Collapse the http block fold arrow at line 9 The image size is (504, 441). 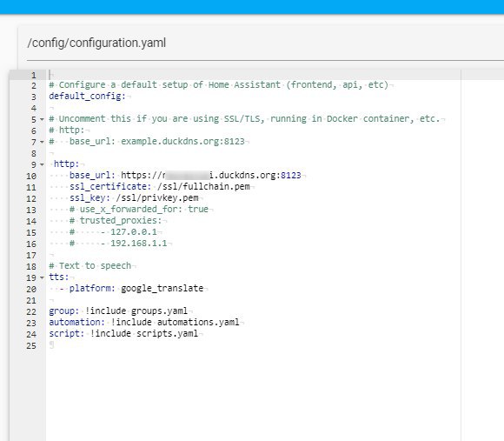click(42, 164)
